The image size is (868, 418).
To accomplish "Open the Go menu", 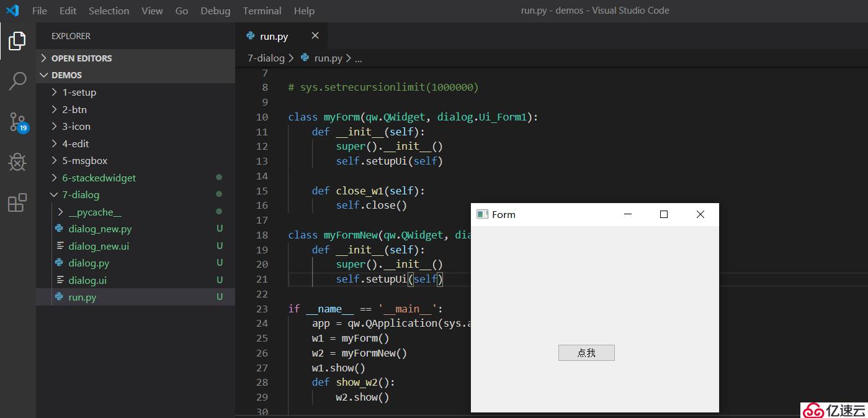I will point(182,11).
